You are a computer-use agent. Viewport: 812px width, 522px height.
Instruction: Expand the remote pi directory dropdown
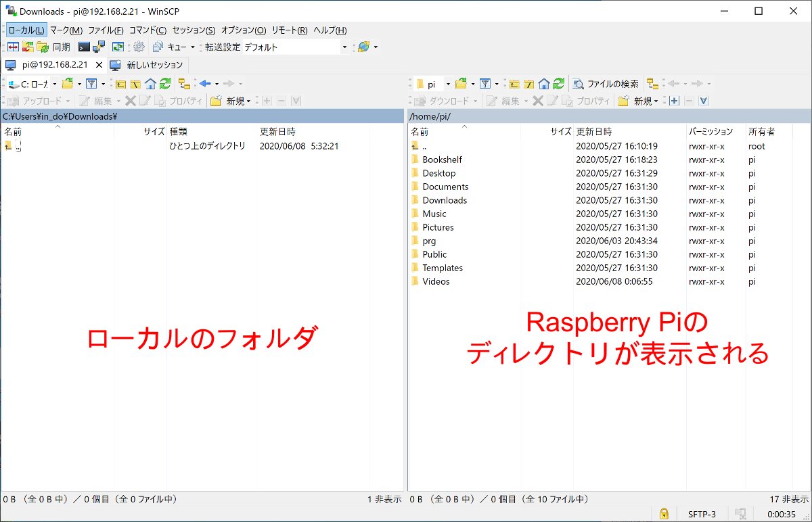[x=447, y=84]
